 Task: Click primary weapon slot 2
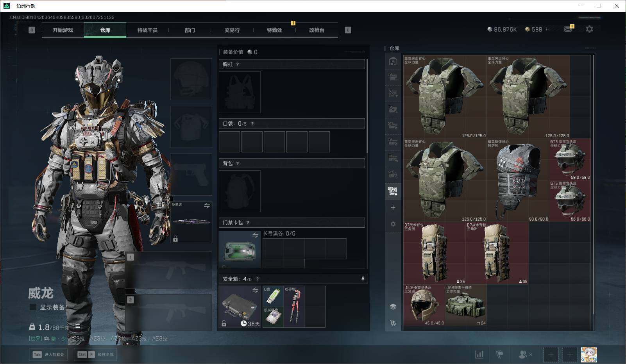click(x=169, y=312)
